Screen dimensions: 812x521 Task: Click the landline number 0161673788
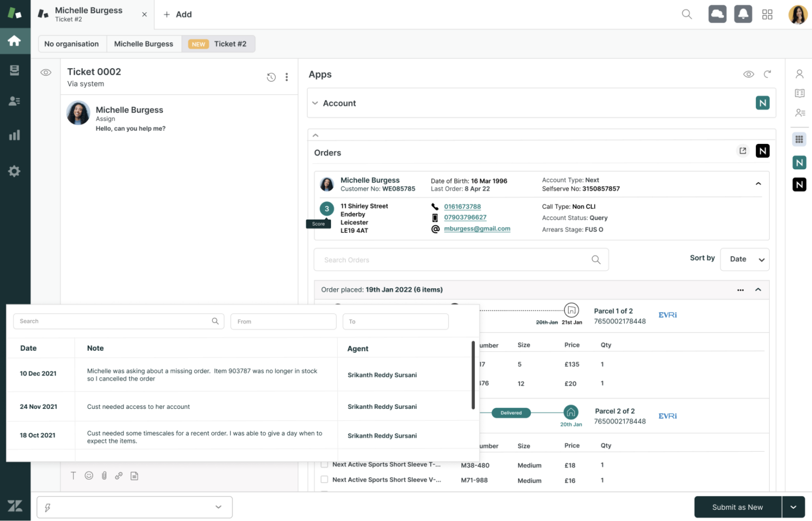point(462,206)
